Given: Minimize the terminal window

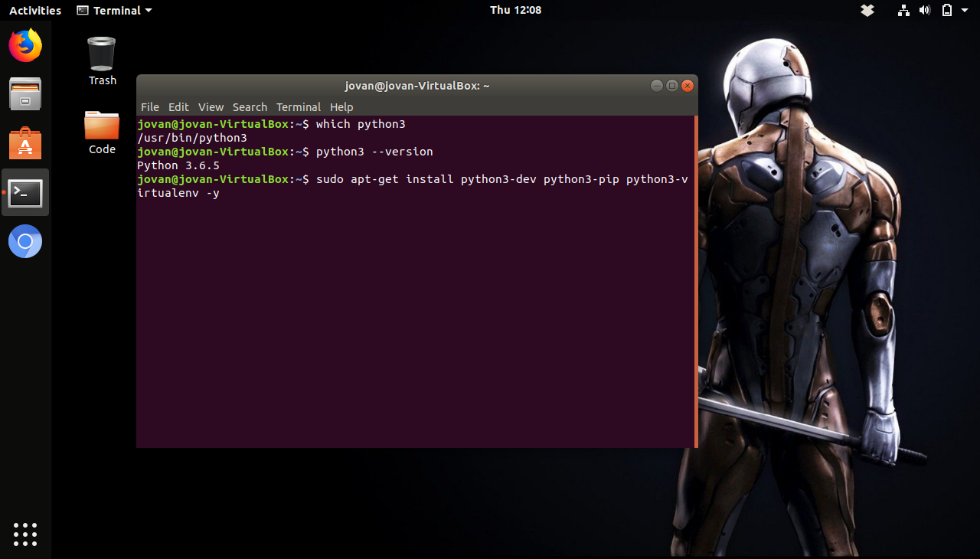Looking at the screenshot, I should click(656, 86).
